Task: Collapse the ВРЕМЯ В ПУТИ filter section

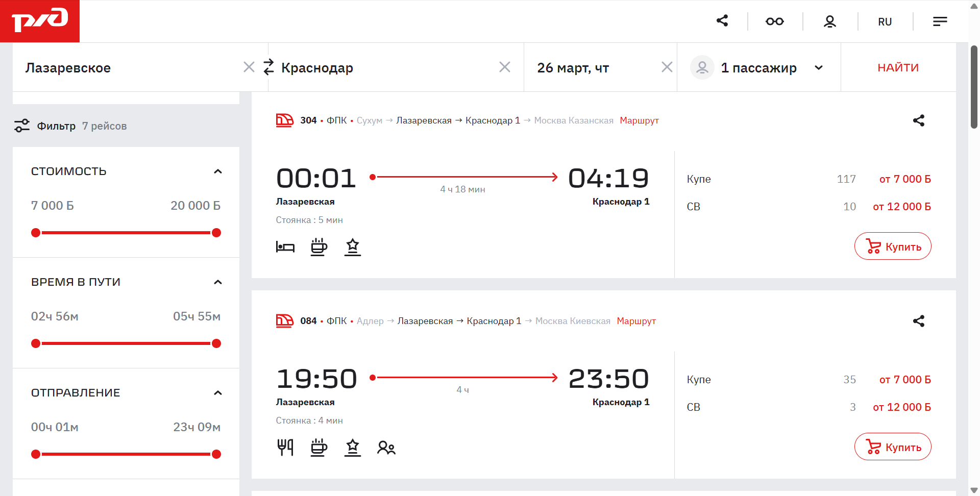Action: 218,282
